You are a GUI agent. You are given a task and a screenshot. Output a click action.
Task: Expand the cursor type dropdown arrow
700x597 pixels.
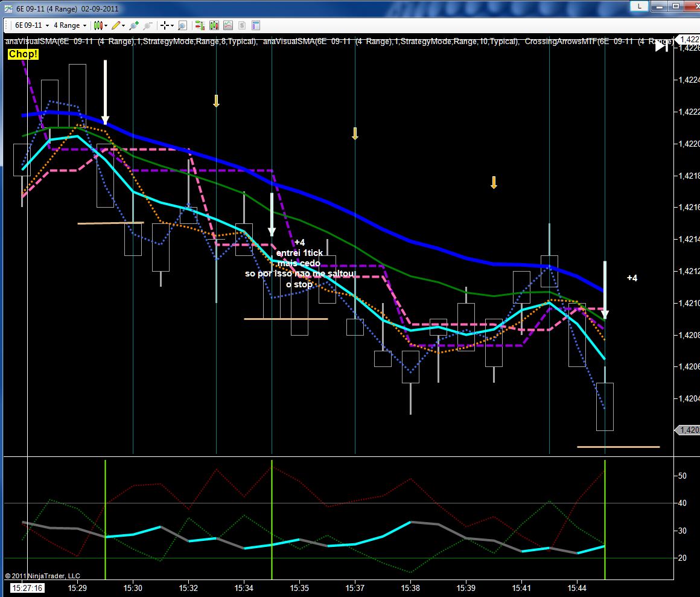point(172,25)
